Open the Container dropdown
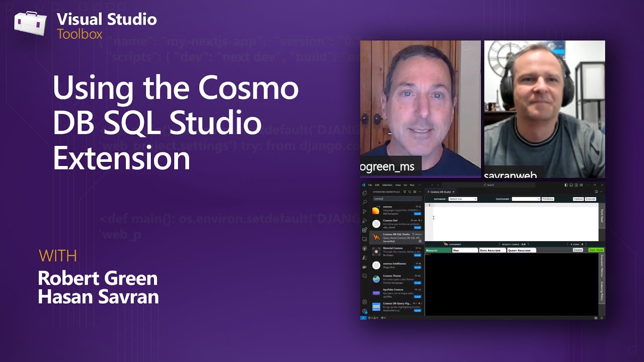 (x=526, y=199)
